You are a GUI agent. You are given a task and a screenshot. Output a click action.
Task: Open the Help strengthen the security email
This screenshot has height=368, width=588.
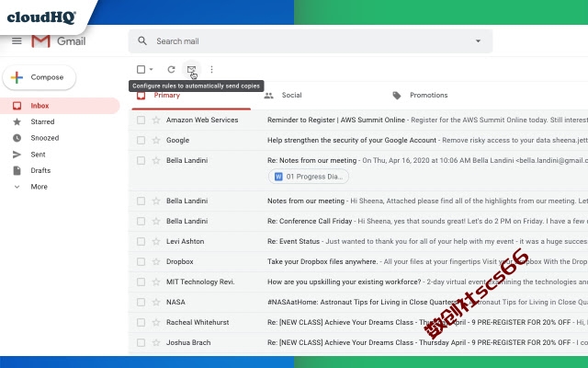click(358, 141)
